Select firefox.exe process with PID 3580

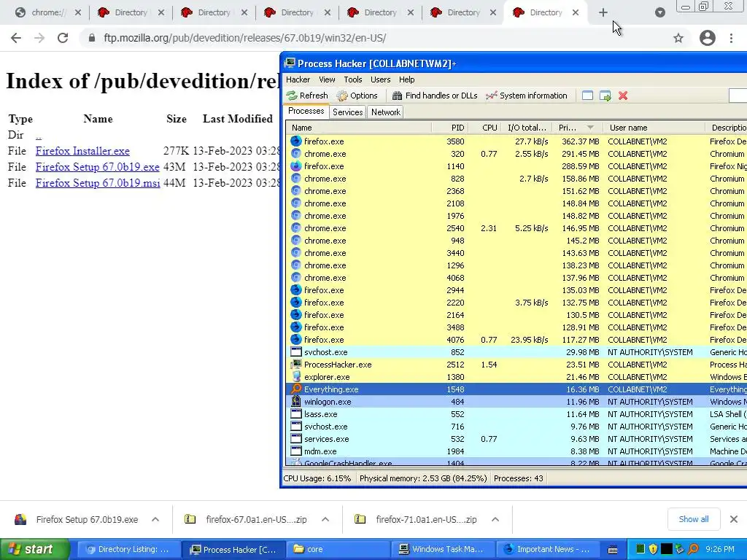pos(516,141)
